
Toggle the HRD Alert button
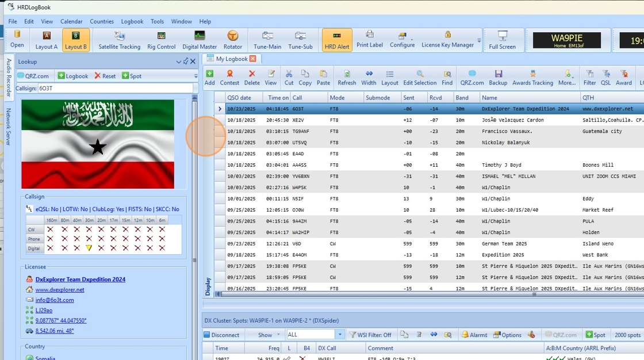coord(337,40)
